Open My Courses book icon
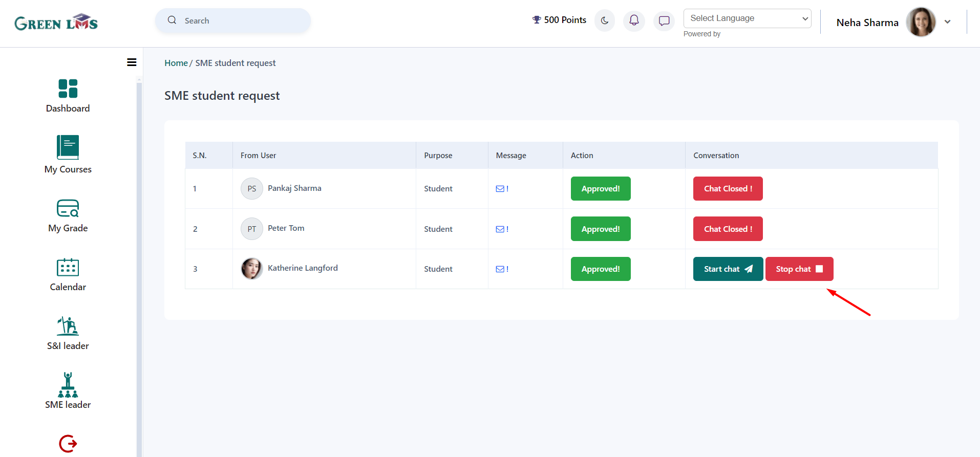 coord(68,147)
